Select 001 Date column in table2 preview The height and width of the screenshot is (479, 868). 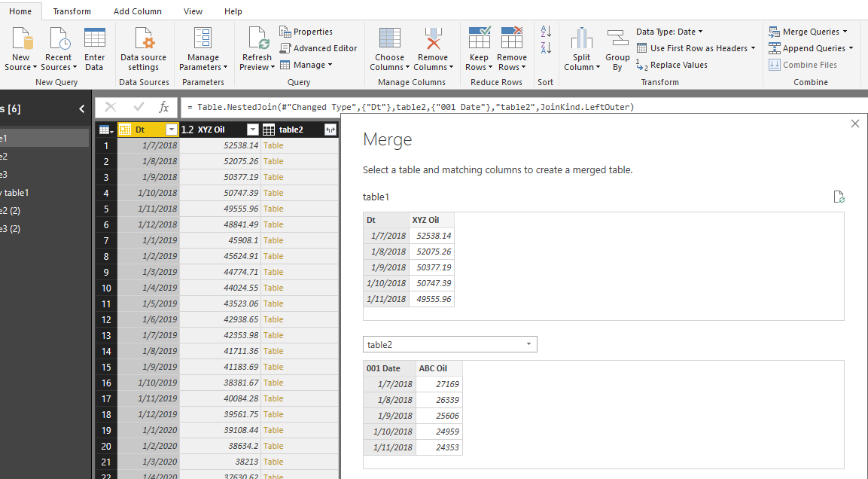[x=390, y=368]
